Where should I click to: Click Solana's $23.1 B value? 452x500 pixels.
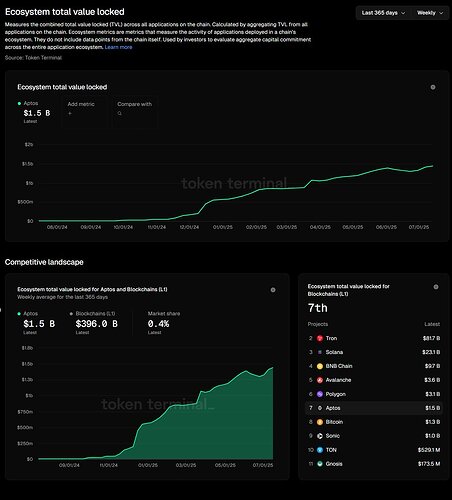[x=431, y=352]
